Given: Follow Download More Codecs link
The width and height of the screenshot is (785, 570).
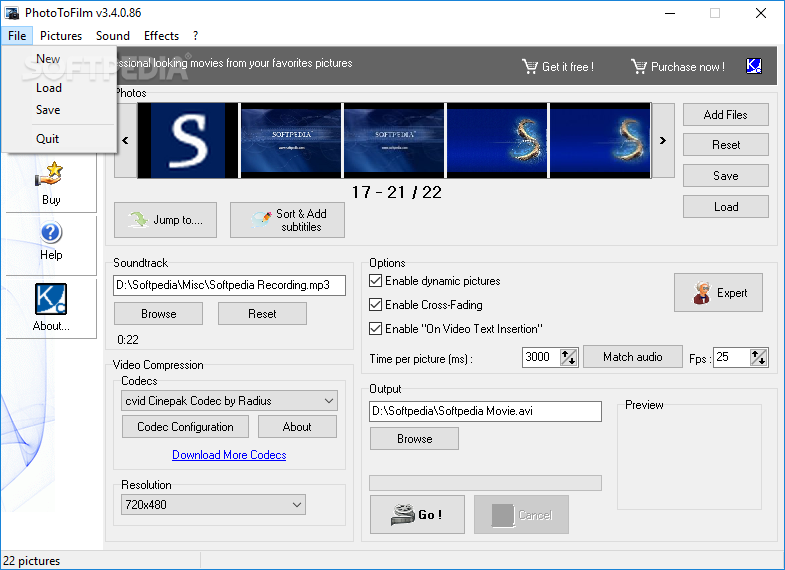Looking at the screenshot, I should 229,455.
